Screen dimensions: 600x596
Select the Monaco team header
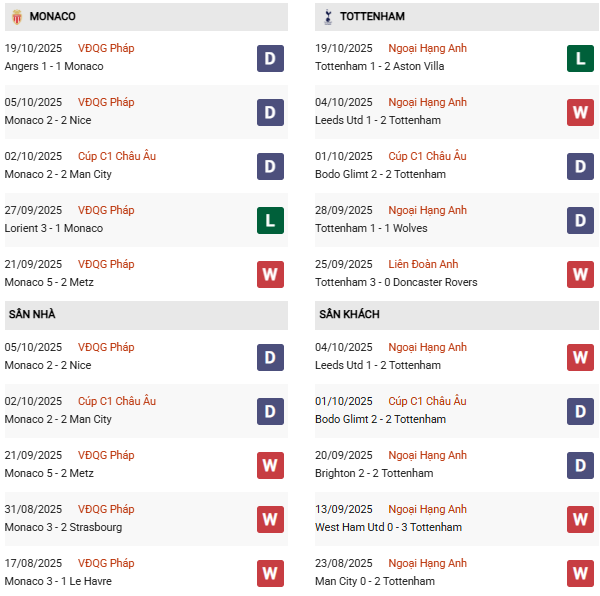(x=52, y=17)
